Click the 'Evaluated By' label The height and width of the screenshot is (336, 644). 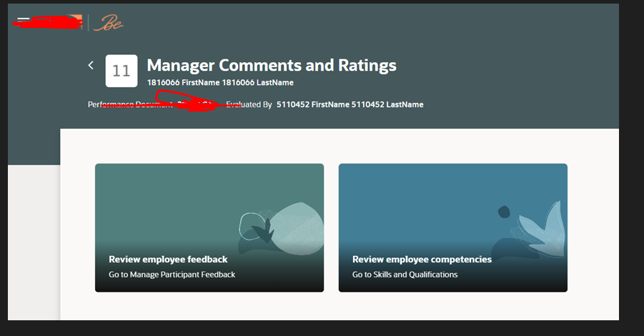(x=249, y=104)
